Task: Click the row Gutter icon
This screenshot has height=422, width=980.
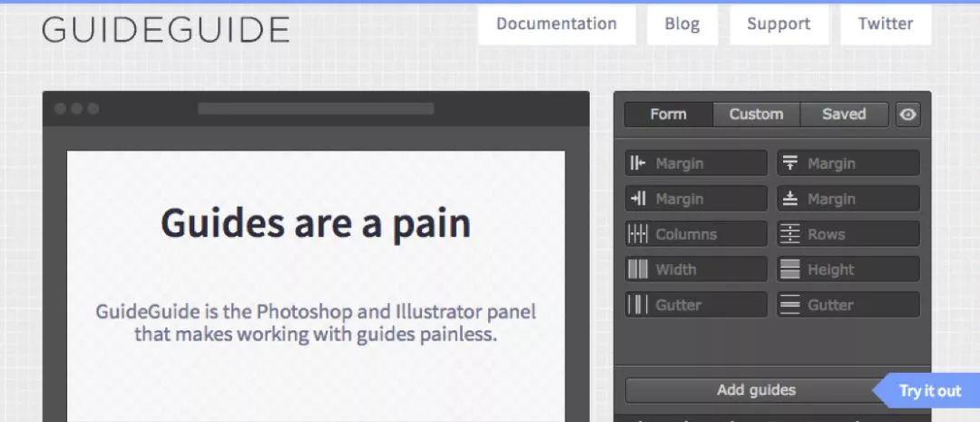Action: (790, 305)
